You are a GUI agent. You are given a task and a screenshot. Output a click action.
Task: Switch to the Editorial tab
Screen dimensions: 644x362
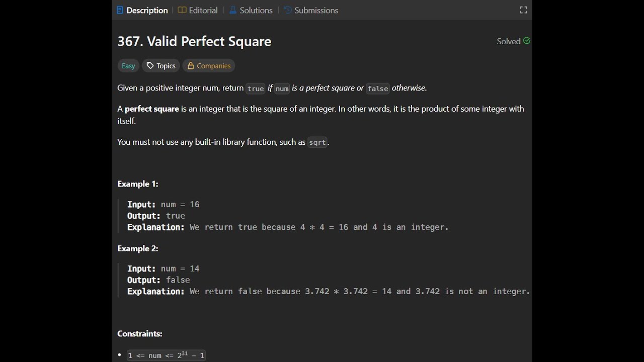coord(203,10)
